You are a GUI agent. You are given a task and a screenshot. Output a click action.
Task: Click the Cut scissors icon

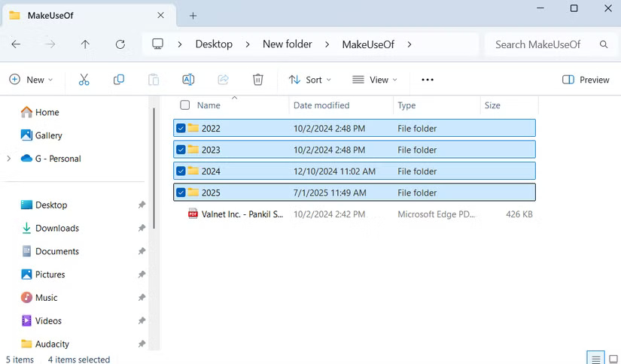(x=84, y=80)
